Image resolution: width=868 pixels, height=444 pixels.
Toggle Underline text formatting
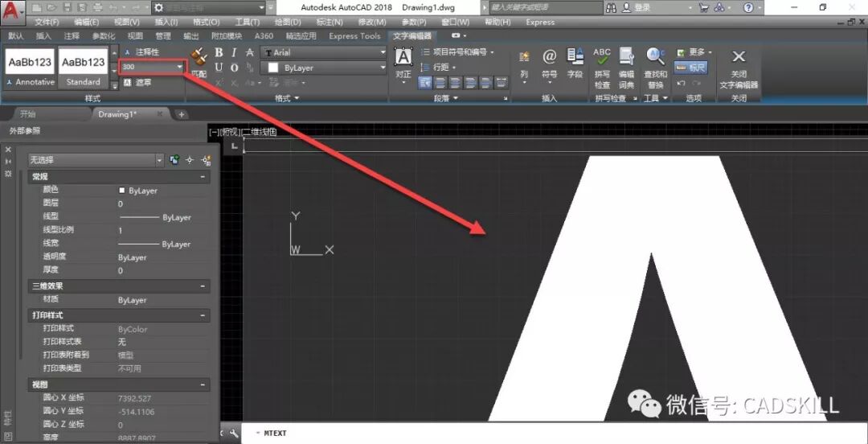coord(219,68)
